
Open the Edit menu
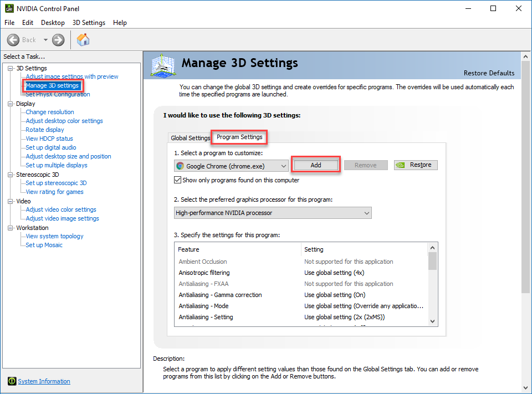(x=28, y=23)
